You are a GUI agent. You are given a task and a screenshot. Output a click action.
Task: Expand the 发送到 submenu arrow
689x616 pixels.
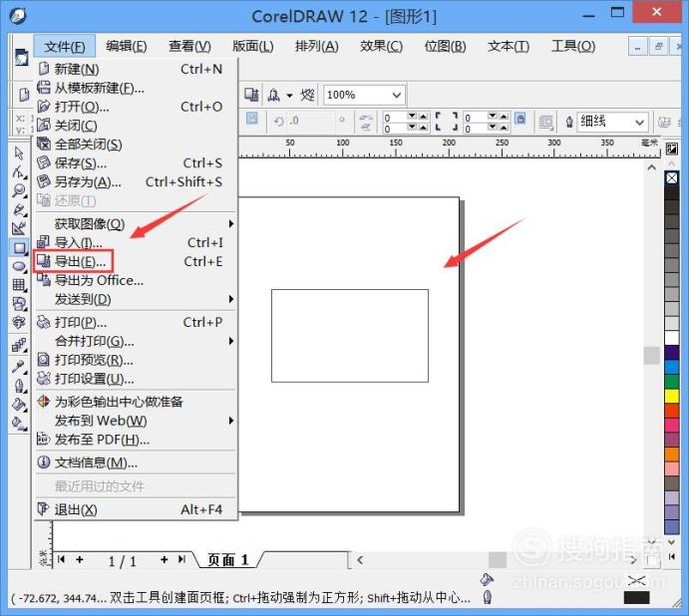(231, 299)
